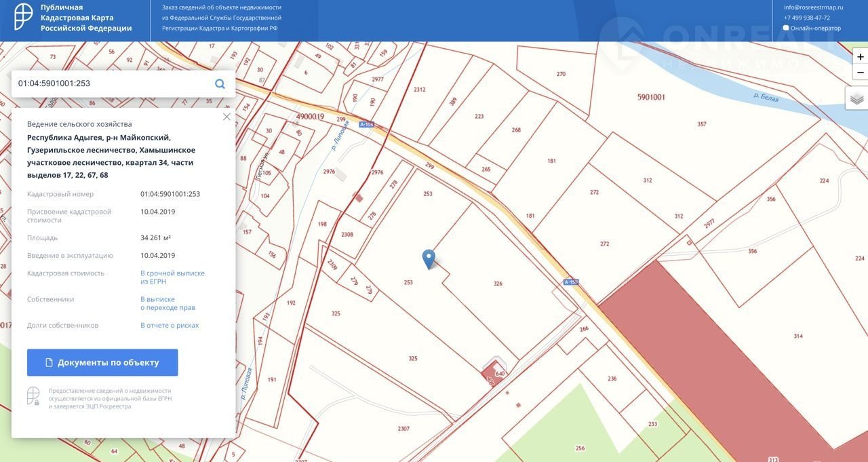This screenshot has width=868, height=462.
Task: Open В отчете о рисках link
Action: click(x=170, y=325)
